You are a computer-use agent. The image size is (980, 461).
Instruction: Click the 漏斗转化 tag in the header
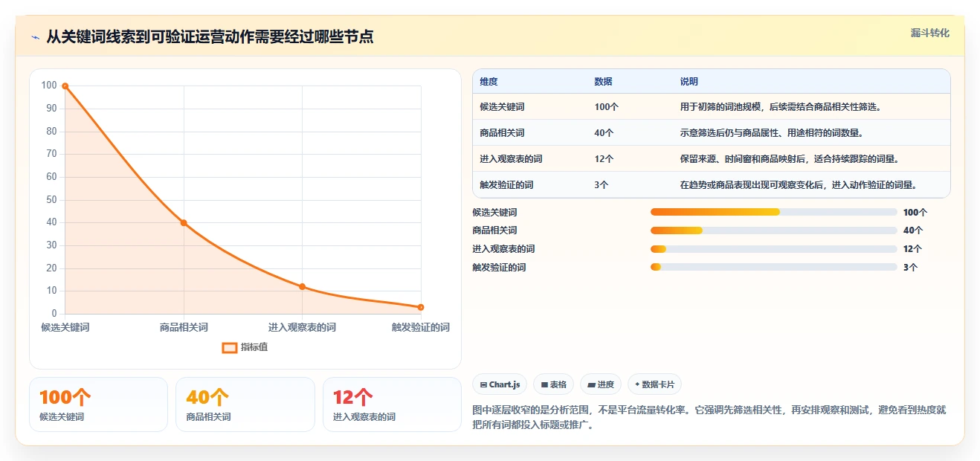point(930,33)
